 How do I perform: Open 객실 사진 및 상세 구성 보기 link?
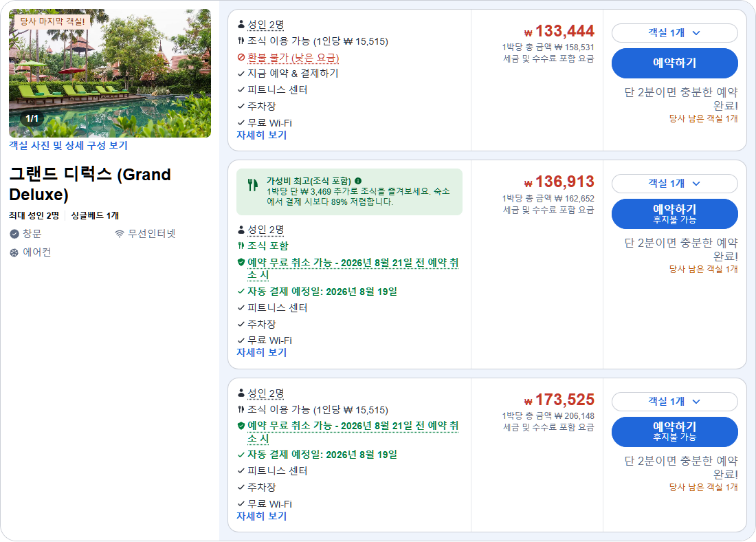(x=69, y=145)
